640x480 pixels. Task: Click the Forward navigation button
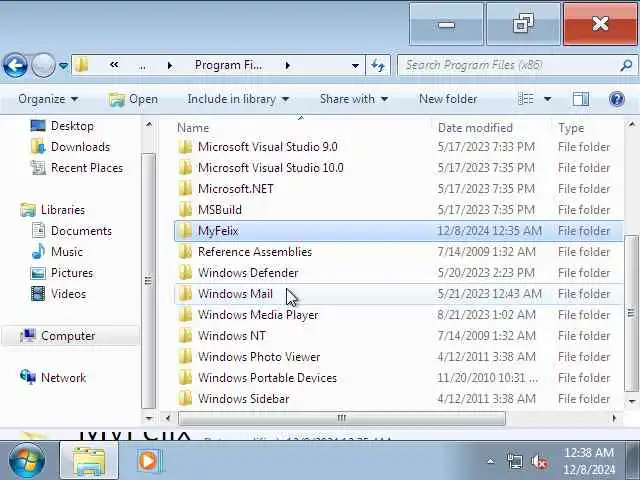43,65
